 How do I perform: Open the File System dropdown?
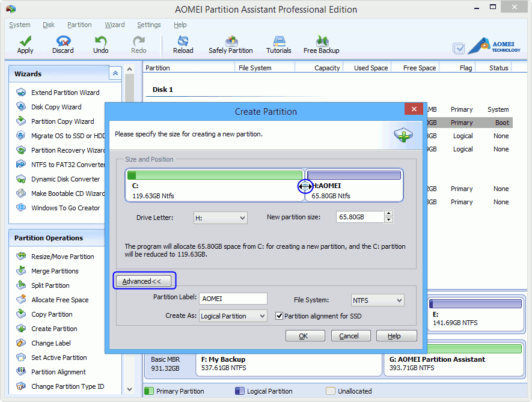378,300
